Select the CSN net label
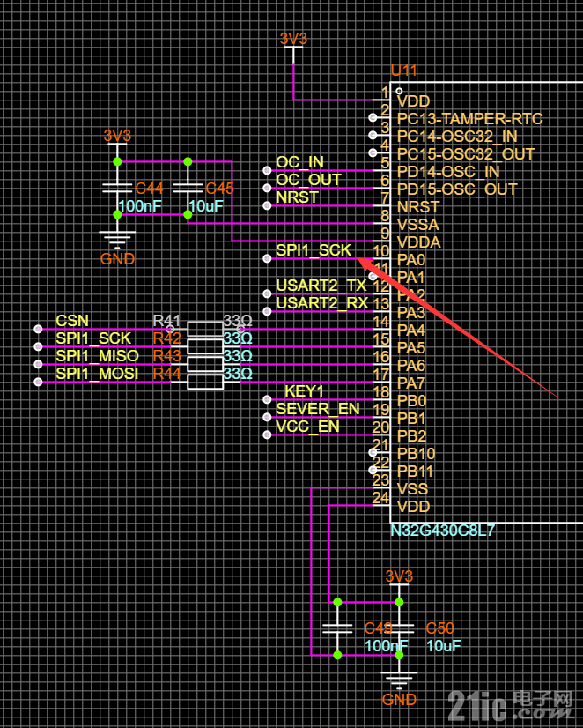Image resolution: width=583 pixels, height=728 pixels. 72,321
